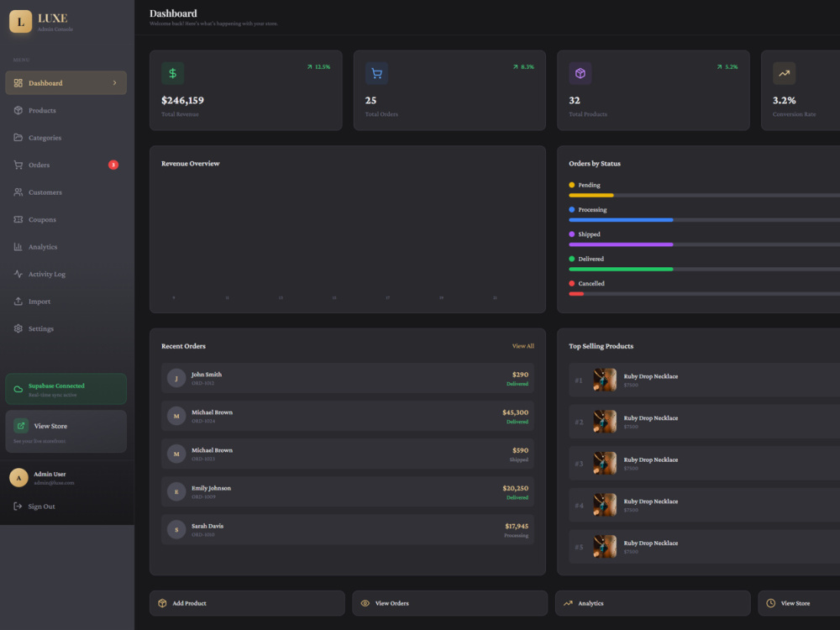Click the #1 Ruby Drop Necklace thumbnail
Screen dimensions: 840x630
point(605,380)
